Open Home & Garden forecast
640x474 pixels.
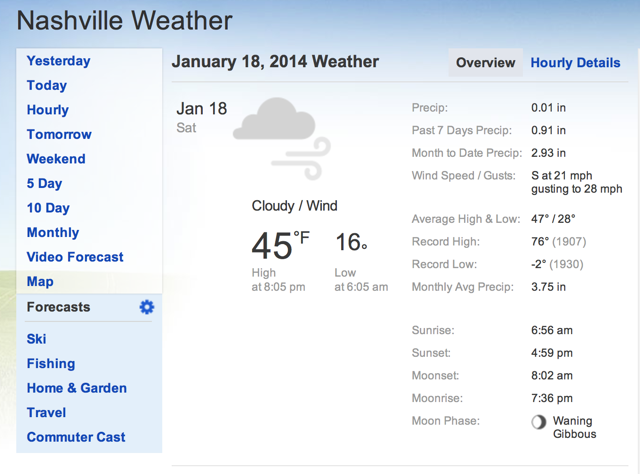coord(77,388)
